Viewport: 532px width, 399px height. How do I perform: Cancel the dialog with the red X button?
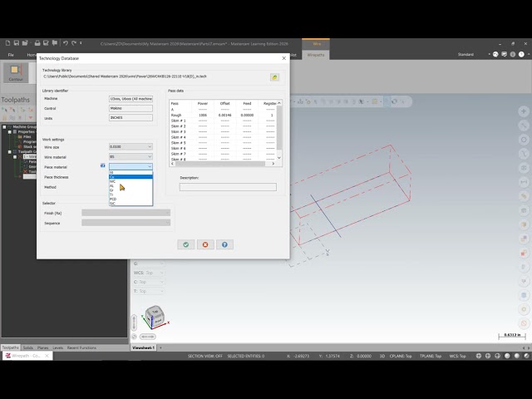pyautogui.click(x=205, y=244)
